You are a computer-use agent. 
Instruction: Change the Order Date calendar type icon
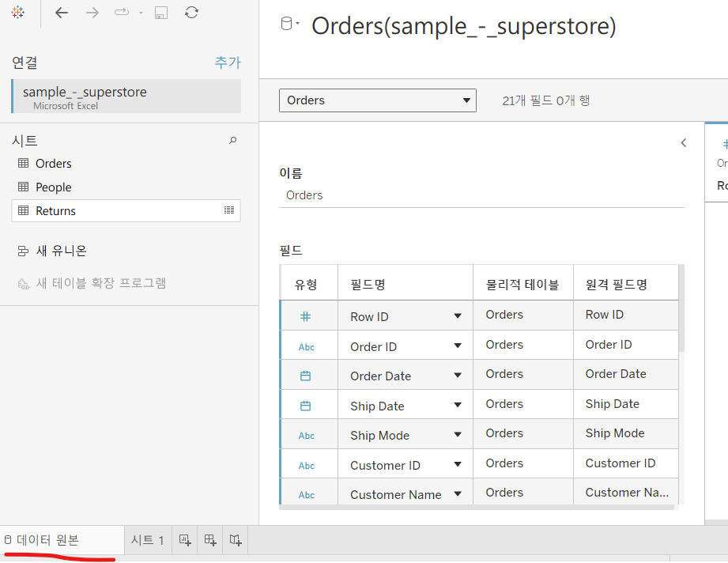pyautogui.click(x=305, y=376)
